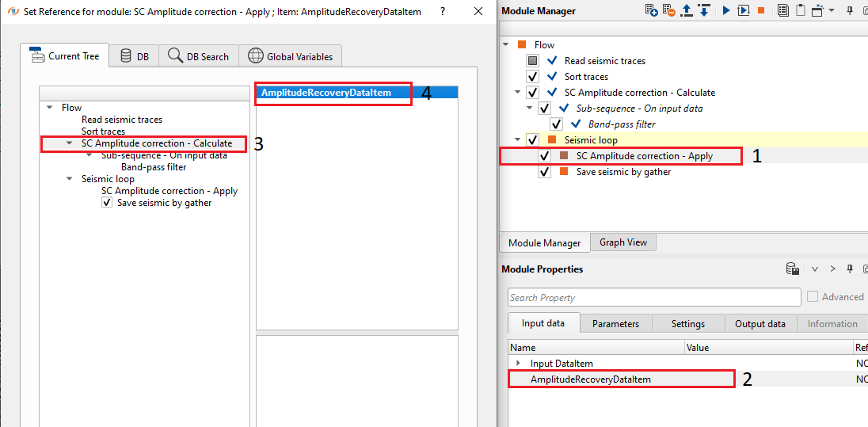Click the help question mark in dialog title bar
This screenshot has height=427, width=868.
(x=443, y=12)
